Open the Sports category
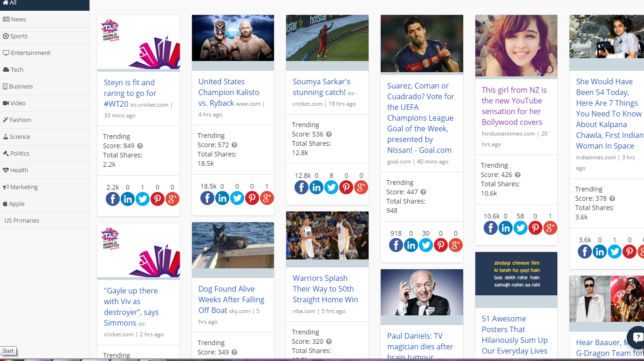Image resolution: width=644 pixels, height=361 pixels. click(45, 36)
